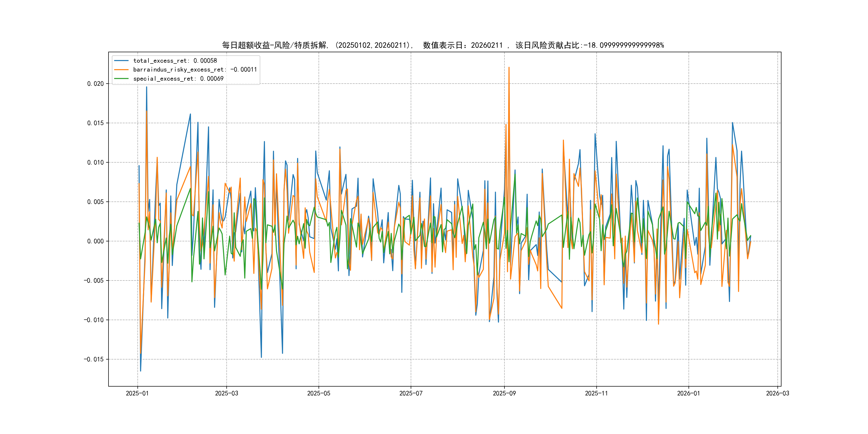Click the tallest orange spike after 2025-09
This screenshot has height=434, width=868.
pos(509,68)
